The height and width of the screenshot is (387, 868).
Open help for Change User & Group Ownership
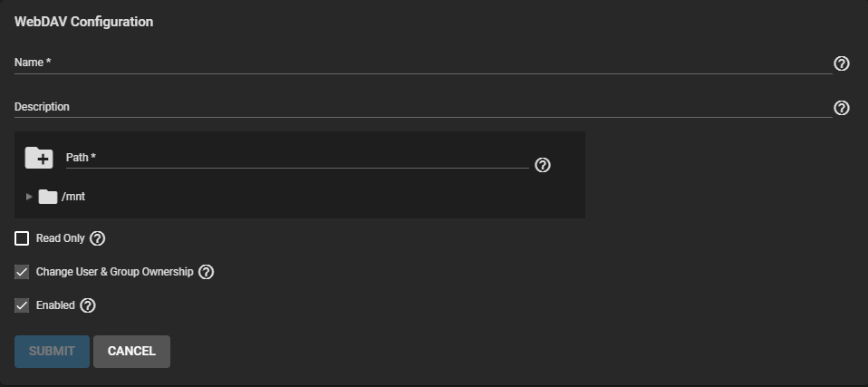pyautogui.click(x=206, y=272)
